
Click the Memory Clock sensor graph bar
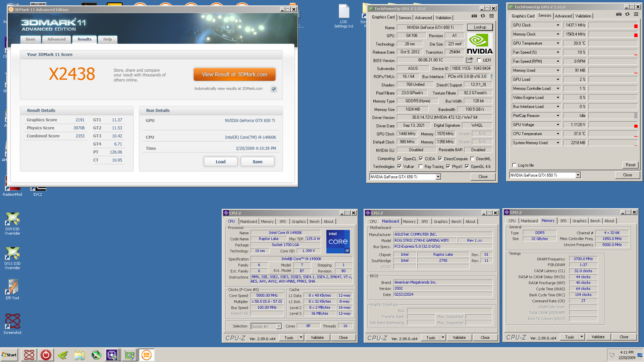(613, 34)
